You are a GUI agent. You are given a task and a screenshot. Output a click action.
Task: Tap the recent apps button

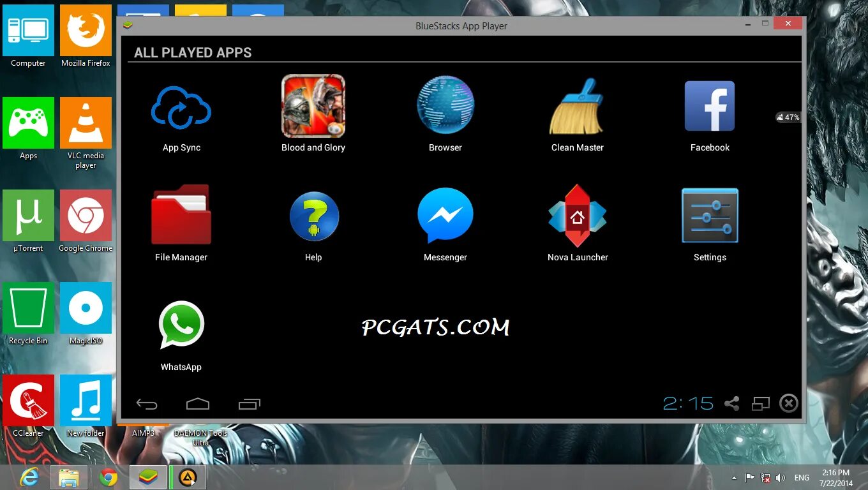250,404
